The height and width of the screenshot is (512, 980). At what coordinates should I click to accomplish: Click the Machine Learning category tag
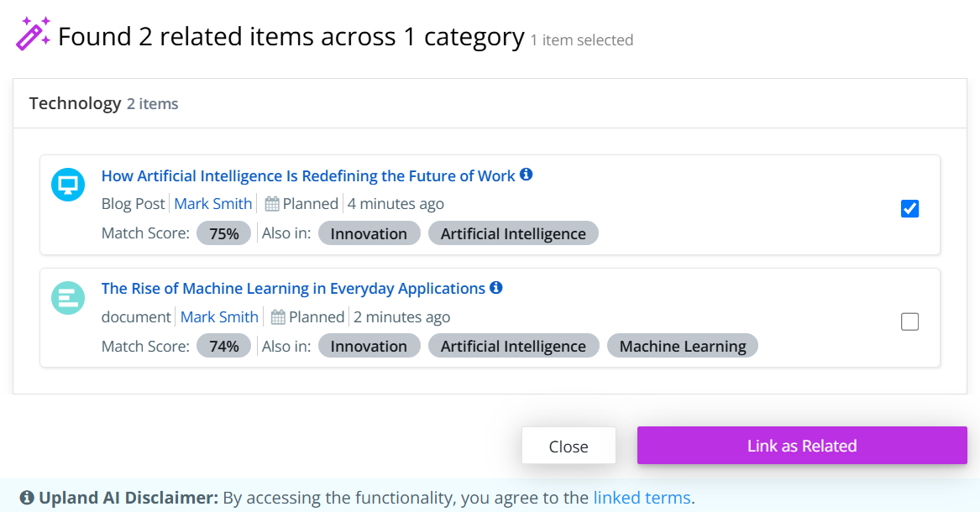coord(683,347)
